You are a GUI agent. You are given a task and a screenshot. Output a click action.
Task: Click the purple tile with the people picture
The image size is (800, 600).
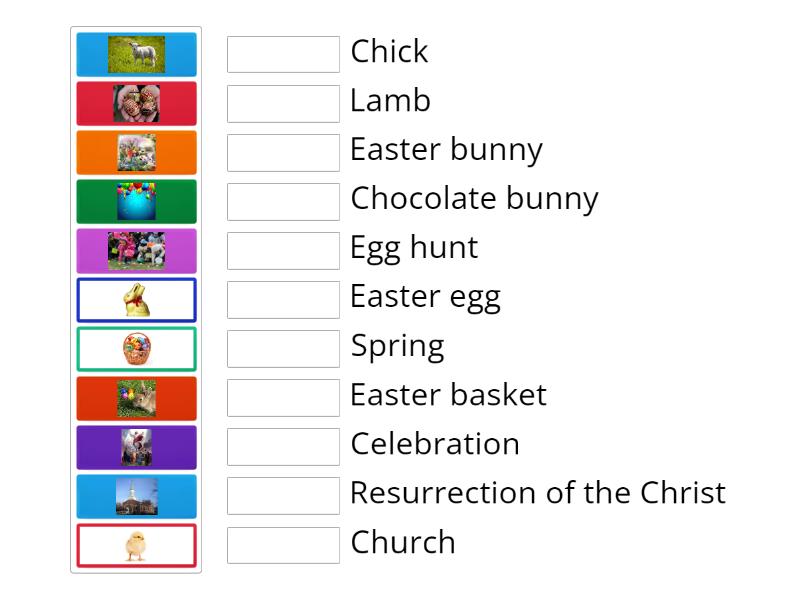(x=137, y=447)
